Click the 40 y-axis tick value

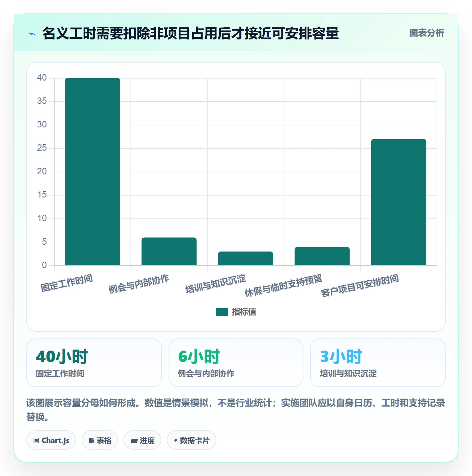click(x=42, y=78)
